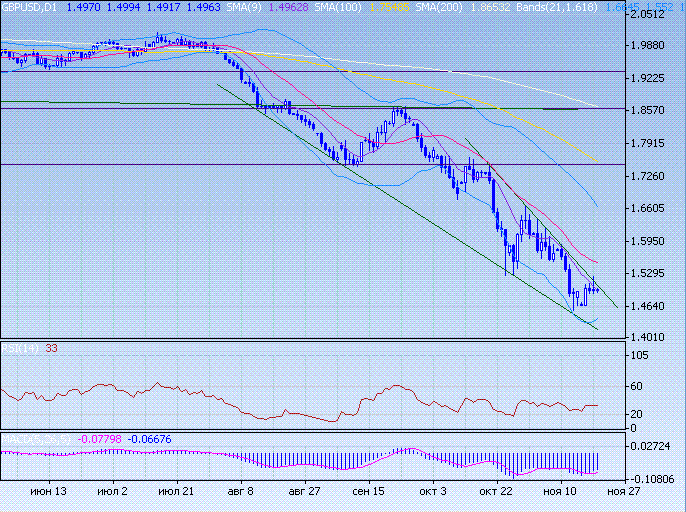Select the окт 22 date label
This screenshot has height=512, width=686.
point(495,492)
